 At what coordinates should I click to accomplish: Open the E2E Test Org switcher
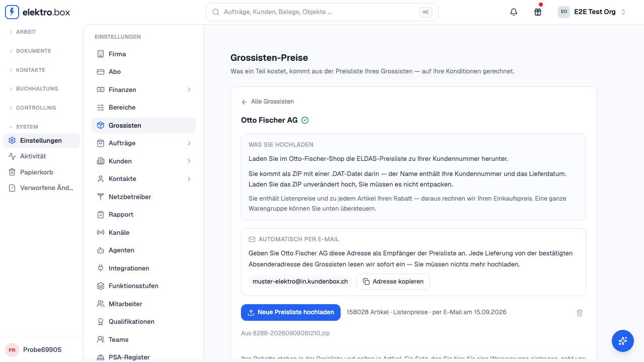[x=592, y=12]
